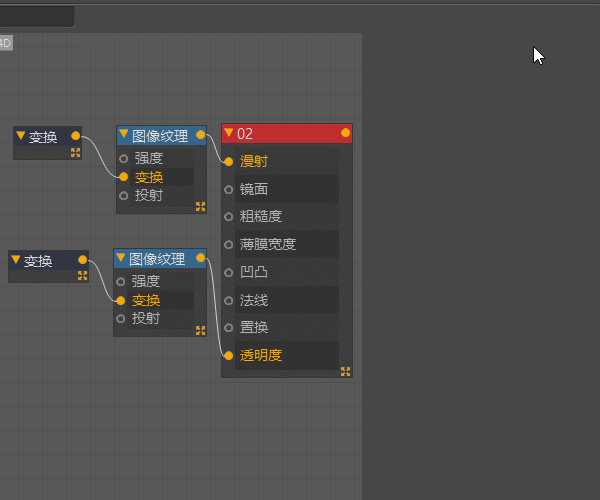Click the 强度 port of the lower 图像纹理 node
The width and height of the screenshot is (600, 500).
(x=121, y=282)
